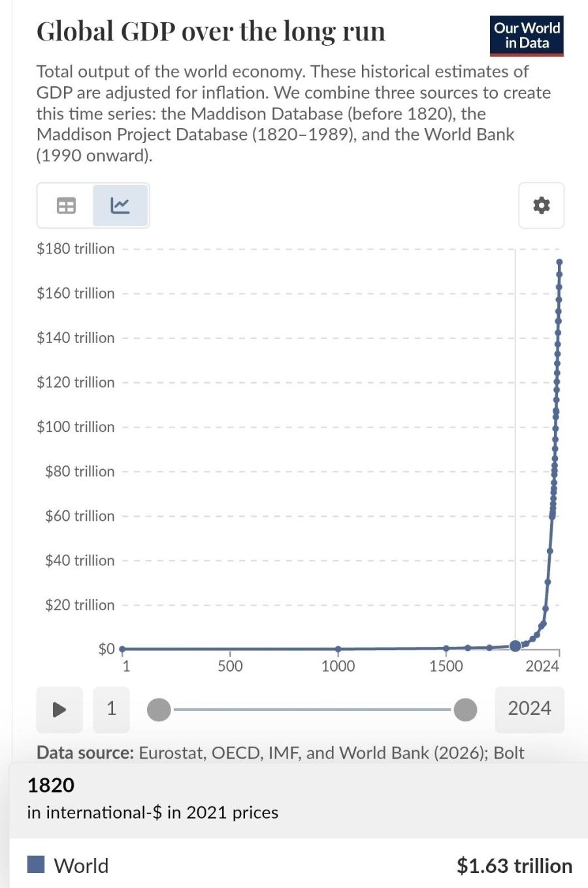
Task: Click the World entity label
Action: click(81, 866)
